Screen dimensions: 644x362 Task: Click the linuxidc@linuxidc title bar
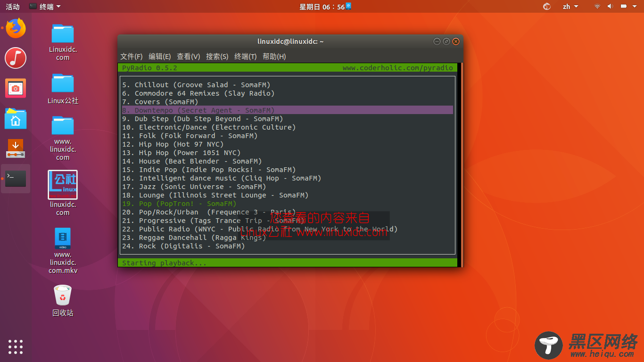coord(290,41)
